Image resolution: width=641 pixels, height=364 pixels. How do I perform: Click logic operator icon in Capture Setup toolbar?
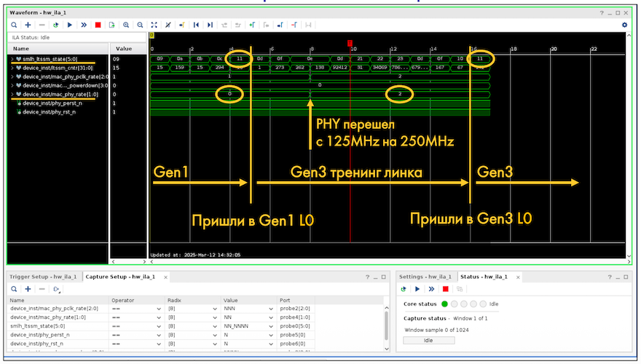pyautogui.click(x=56, y=289)
